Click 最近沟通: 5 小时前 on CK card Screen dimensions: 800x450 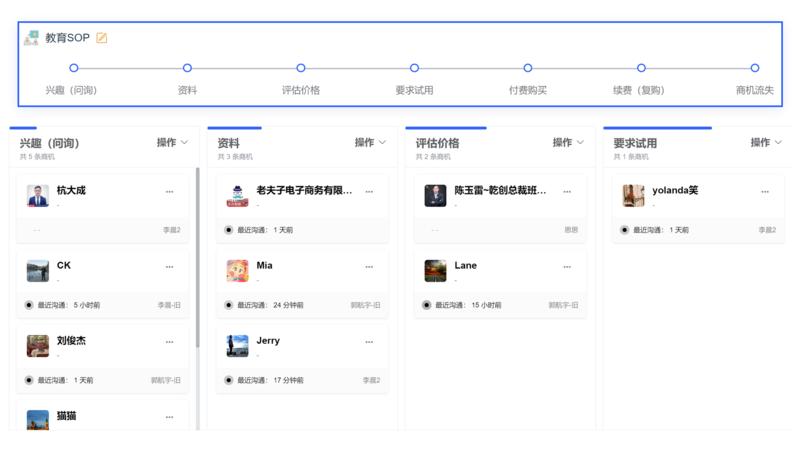point(69,305)
